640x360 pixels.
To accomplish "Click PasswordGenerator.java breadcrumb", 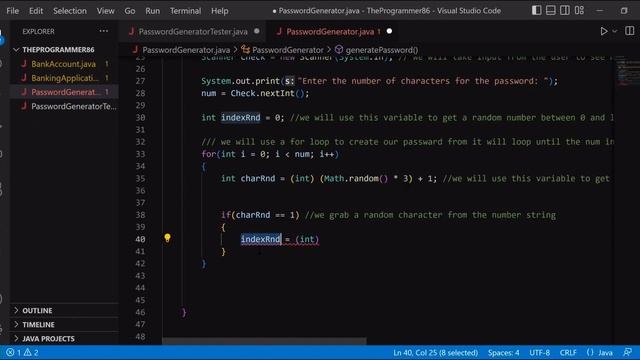I will coord(186,50).
